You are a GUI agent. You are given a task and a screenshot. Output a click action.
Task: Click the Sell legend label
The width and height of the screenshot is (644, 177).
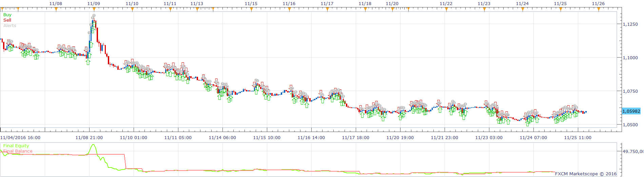click(x=7, y=20)
